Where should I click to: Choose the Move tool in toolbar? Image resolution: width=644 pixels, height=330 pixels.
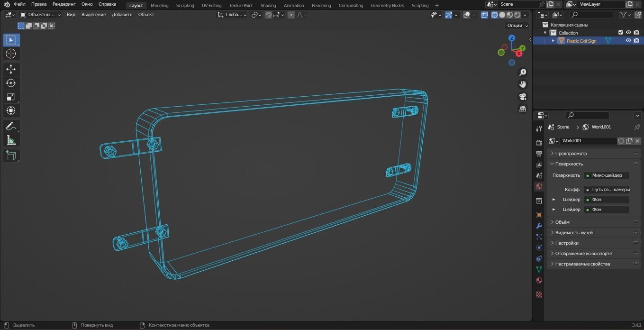click(x=11, y=69)
